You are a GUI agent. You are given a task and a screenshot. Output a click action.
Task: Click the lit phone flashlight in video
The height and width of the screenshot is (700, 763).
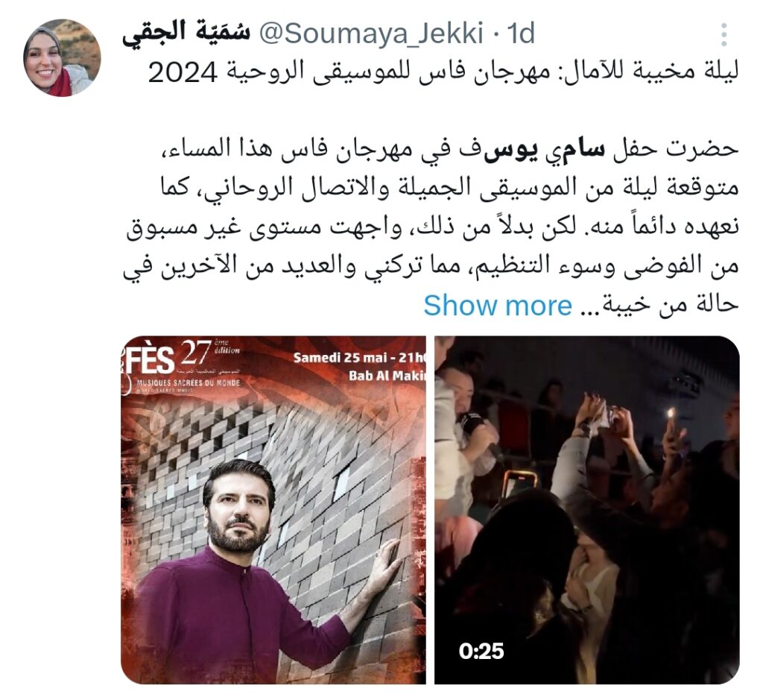click(671, 414)
